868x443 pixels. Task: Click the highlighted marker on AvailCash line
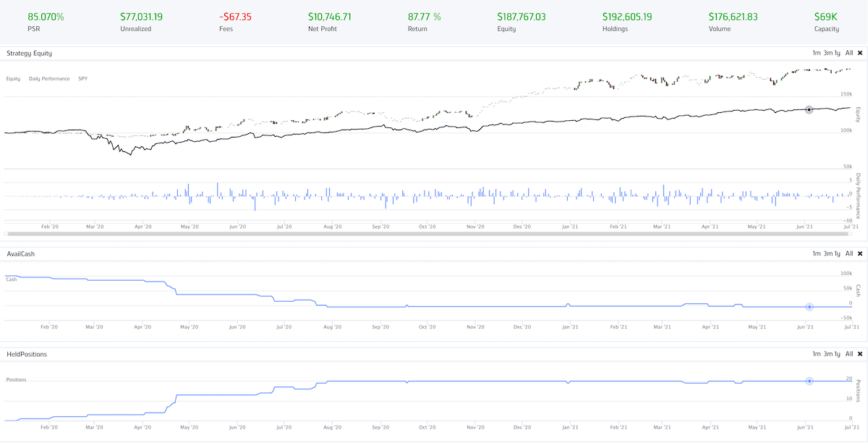tap(809, 307)
